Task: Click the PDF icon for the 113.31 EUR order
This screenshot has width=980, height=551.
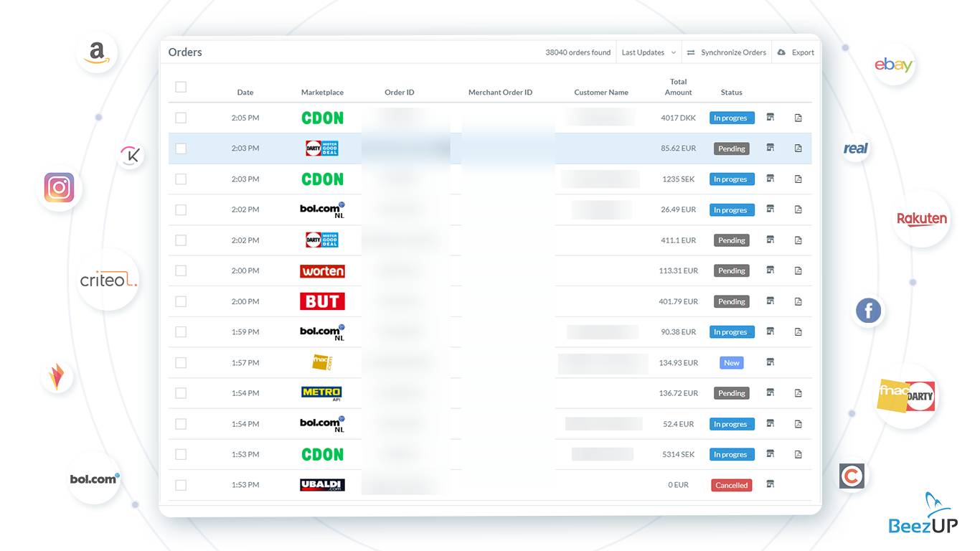Action: [798, 271]
